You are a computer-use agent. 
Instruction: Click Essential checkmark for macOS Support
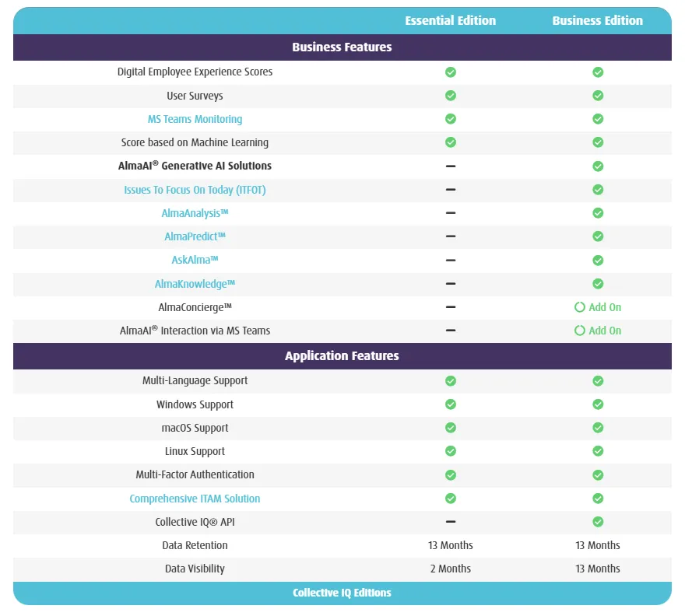pyautogui.click(x=451, y=428)
